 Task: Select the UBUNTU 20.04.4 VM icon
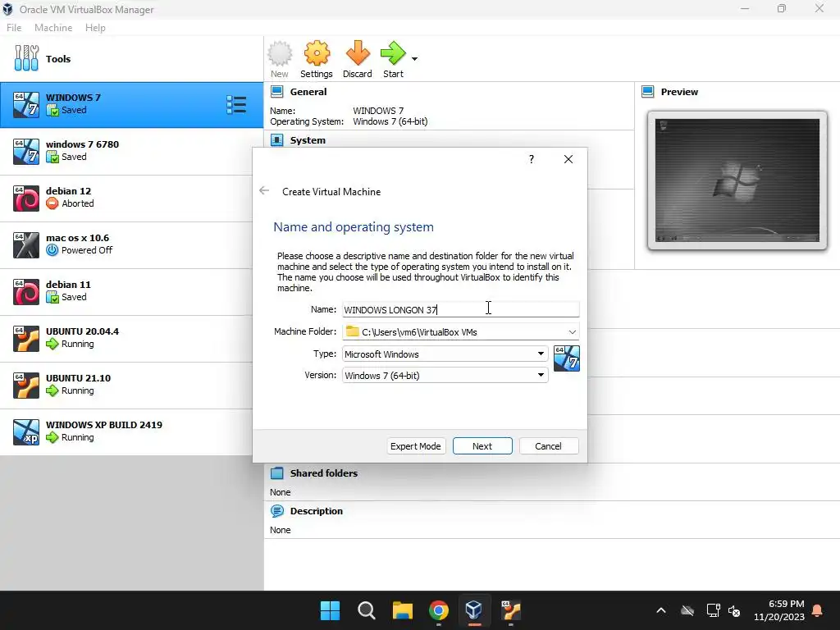26,339
